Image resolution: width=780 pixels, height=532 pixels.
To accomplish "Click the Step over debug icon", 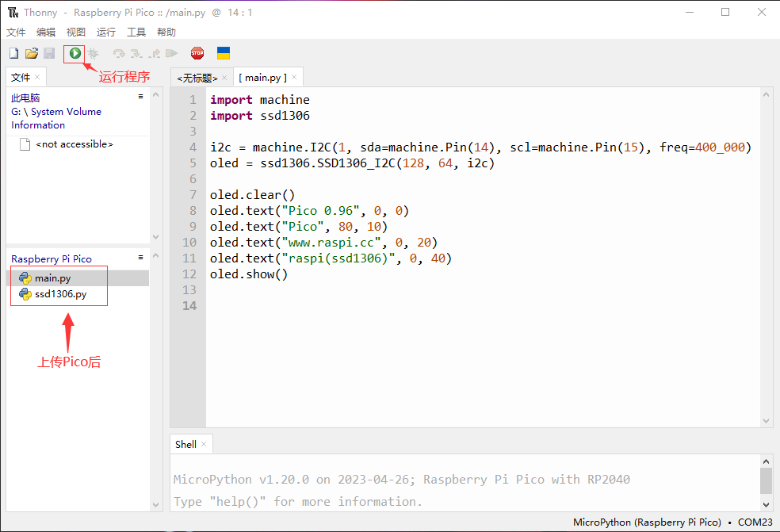I will coord(119,53).
